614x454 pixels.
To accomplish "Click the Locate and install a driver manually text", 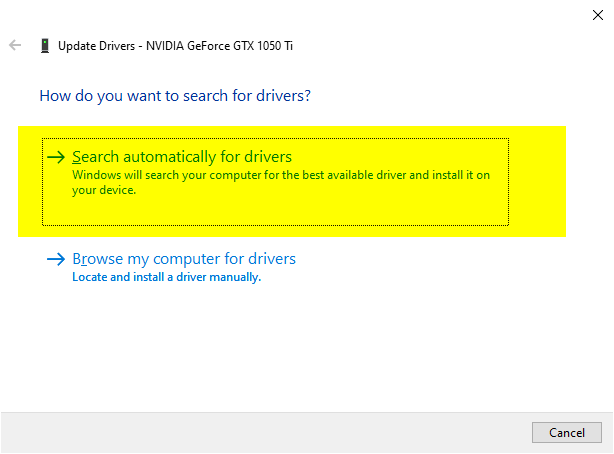I will [166, 277].
